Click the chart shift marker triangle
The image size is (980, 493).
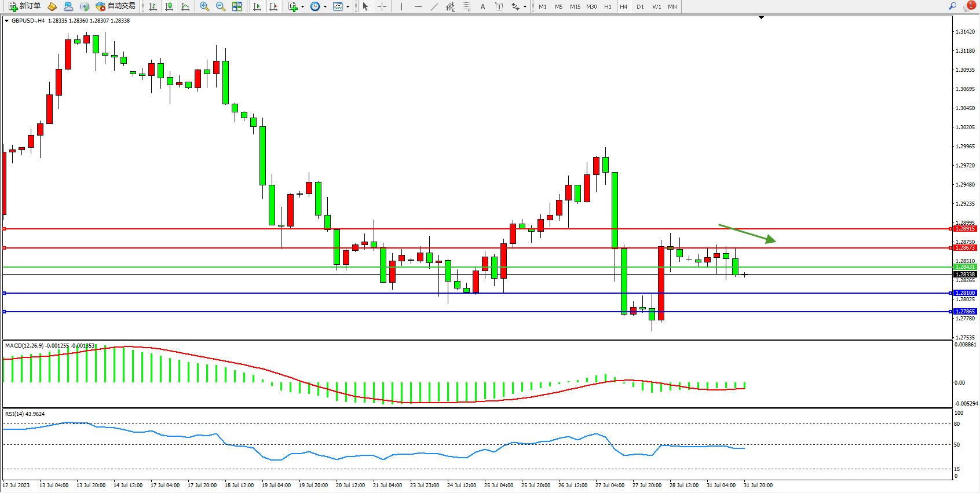761,18
